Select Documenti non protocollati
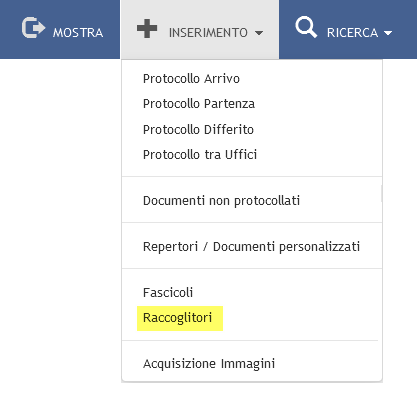The image size is (417, 395). (221, 201)
